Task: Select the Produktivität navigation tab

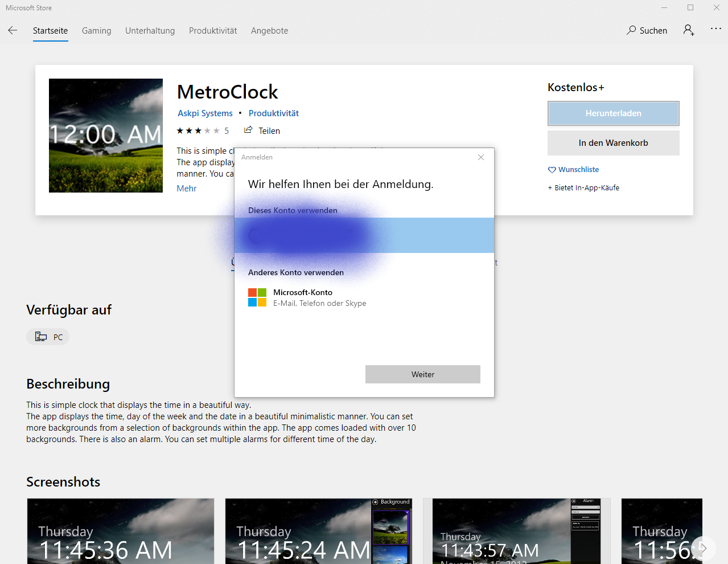Action: pos(213,31)
